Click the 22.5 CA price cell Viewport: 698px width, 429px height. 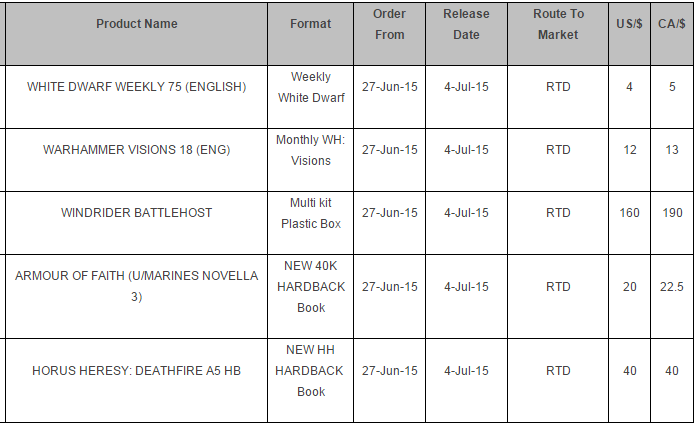(671, 287)
